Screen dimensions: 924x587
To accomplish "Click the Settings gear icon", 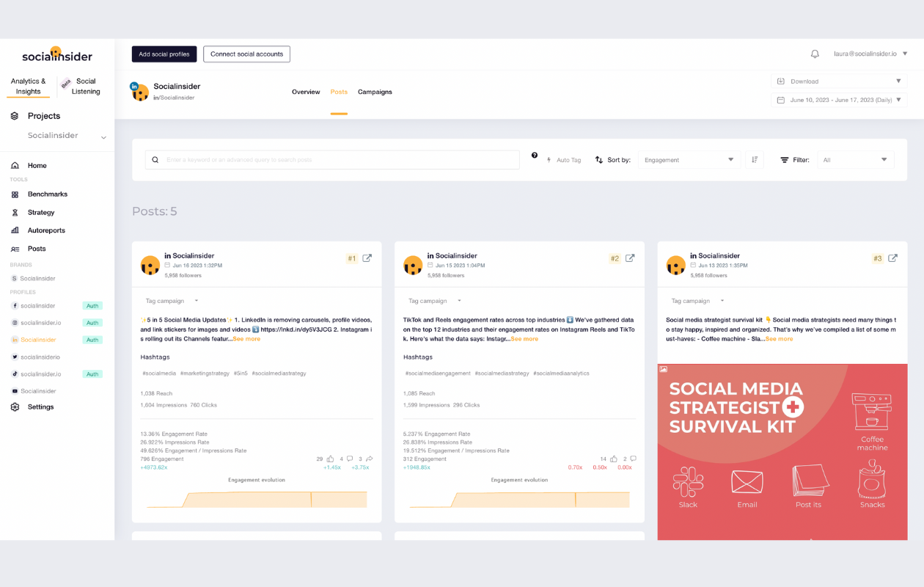I will coord(15,407).
